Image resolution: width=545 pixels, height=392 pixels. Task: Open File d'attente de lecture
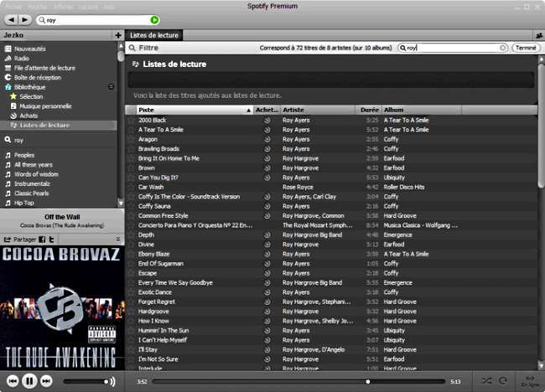pos(44,68)
